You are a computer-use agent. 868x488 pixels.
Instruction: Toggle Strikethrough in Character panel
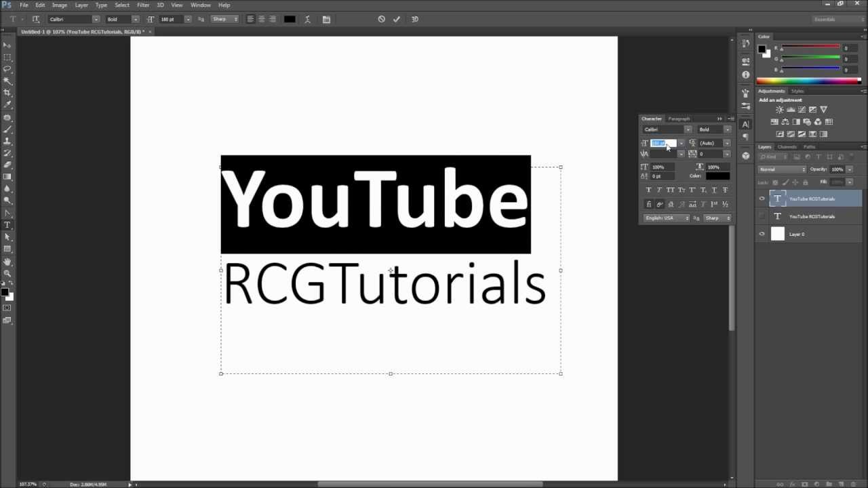pos(726,190)
